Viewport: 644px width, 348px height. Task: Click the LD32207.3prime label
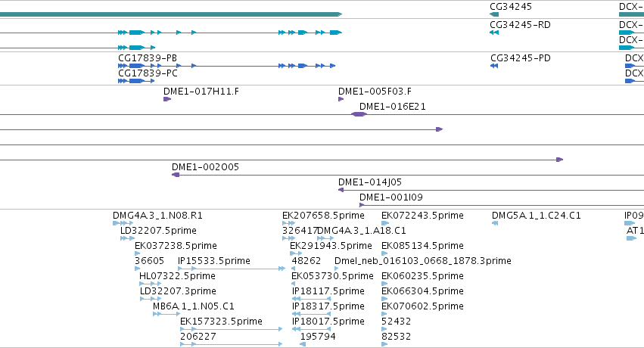[x=178, y=291]
